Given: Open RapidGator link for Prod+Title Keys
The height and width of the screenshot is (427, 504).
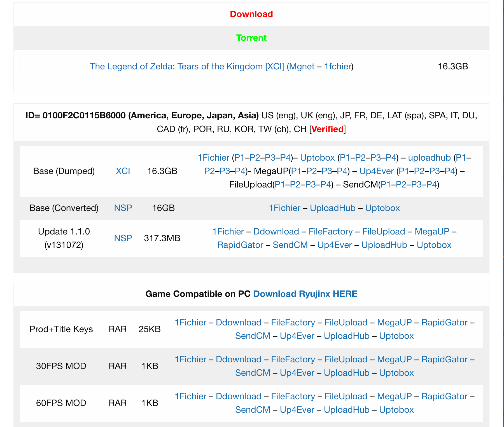Looking at the screenshot, I should pyautogui.click(x=444, y=322).
